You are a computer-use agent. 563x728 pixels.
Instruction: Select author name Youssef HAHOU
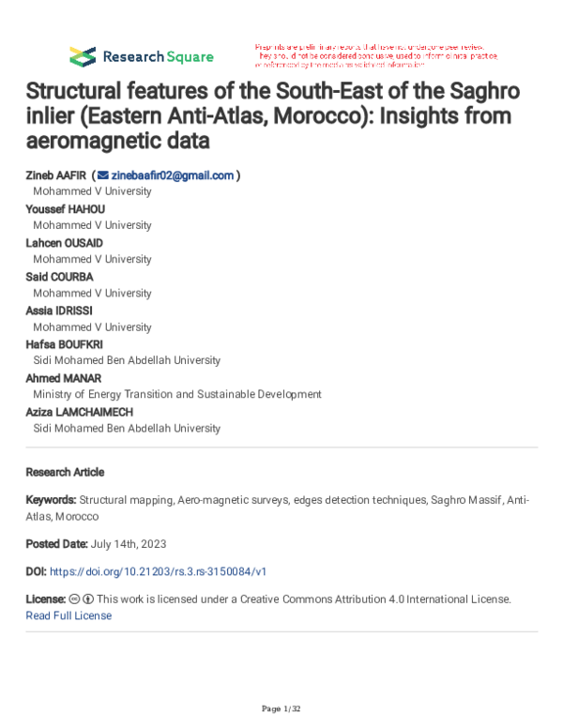point(66,209)
